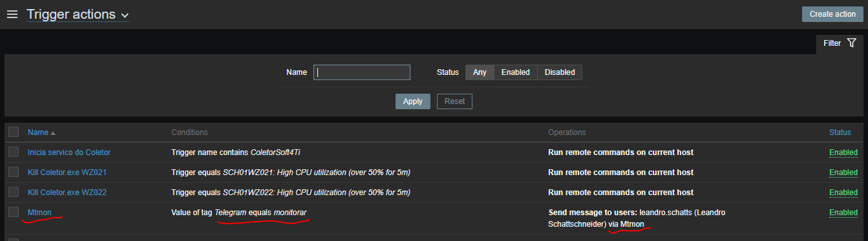Open the Inicia servico do Coletor action
This screenshot has height=241, width=868.
pos(69,152)
